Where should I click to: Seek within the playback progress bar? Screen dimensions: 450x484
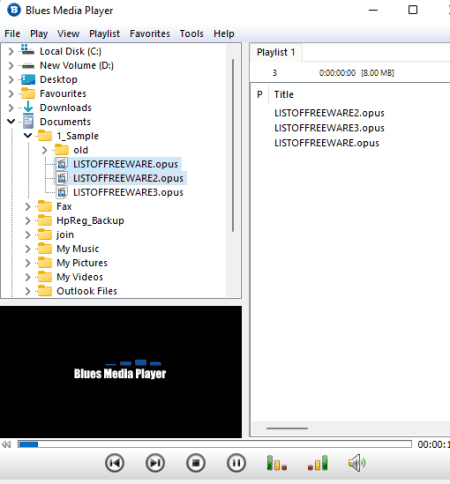pos(215,444)
